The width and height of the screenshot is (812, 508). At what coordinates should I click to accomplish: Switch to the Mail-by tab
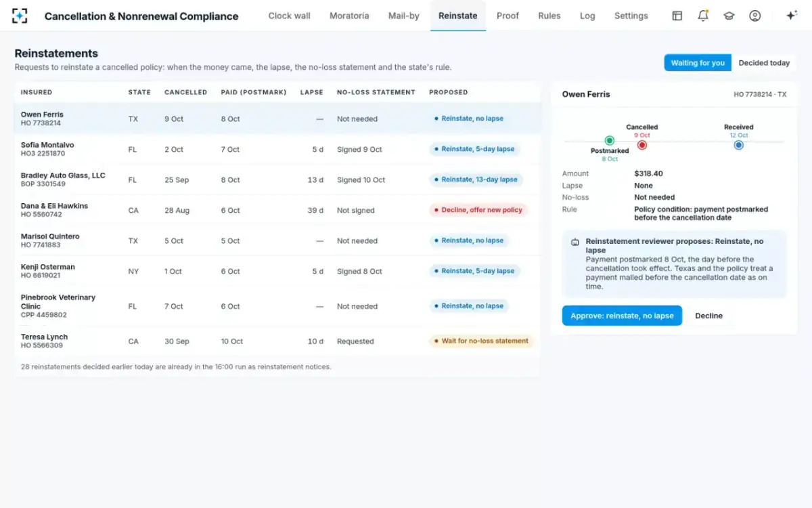pos(404,16)
